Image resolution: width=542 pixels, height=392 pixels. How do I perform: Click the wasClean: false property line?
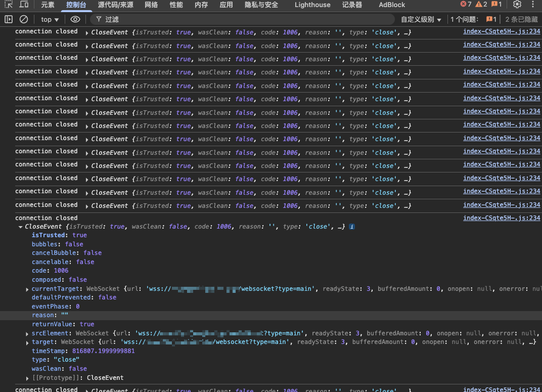pos(59,369)
